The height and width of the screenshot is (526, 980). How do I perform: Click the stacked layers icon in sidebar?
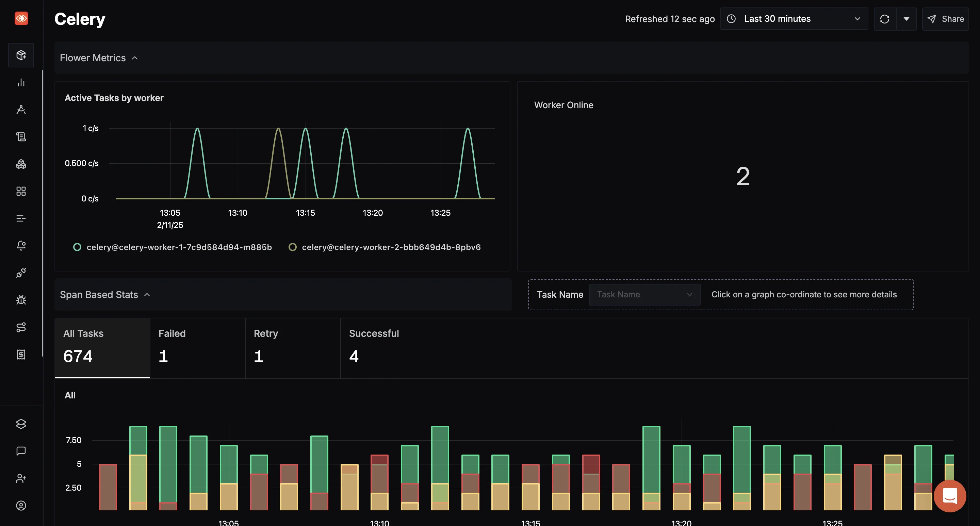21,424
